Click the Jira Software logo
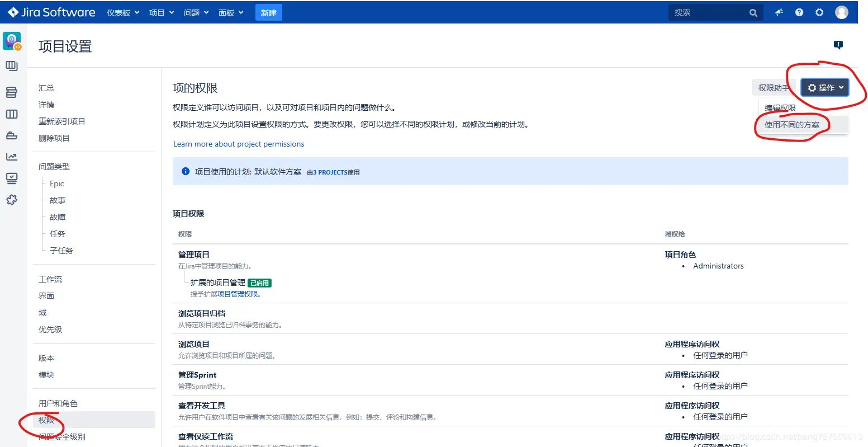Screen dimensions: 868x447 pyautogui.click(x=50, y=12)
